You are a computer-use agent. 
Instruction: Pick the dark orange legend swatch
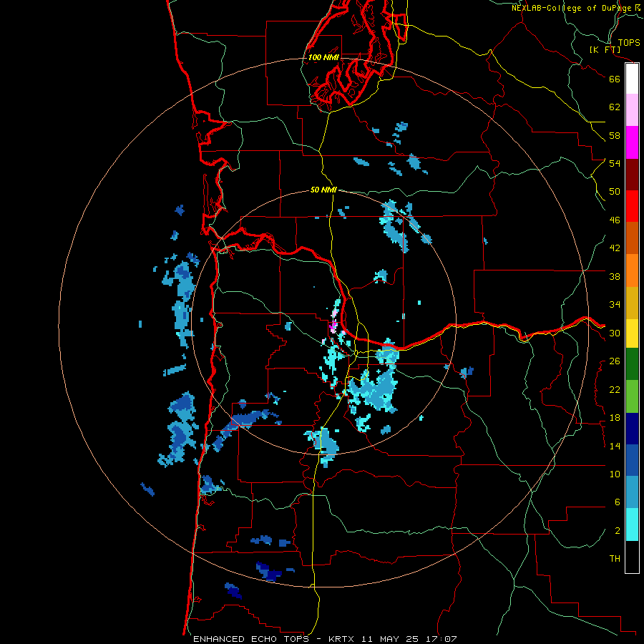[632, 238]
